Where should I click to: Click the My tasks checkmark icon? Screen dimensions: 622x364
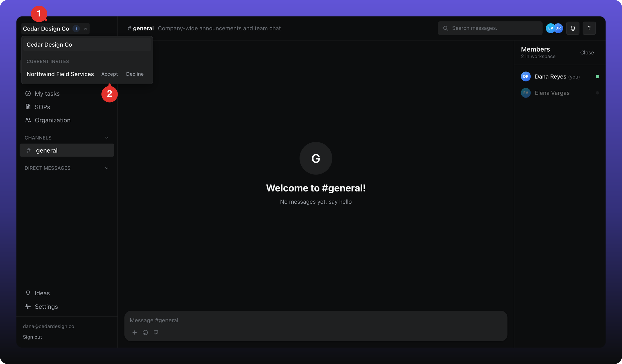point(28,94)
